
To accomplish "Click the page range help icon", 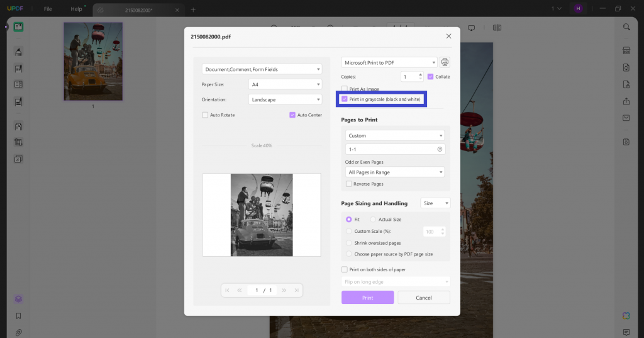I will click(x=440, y=149).
